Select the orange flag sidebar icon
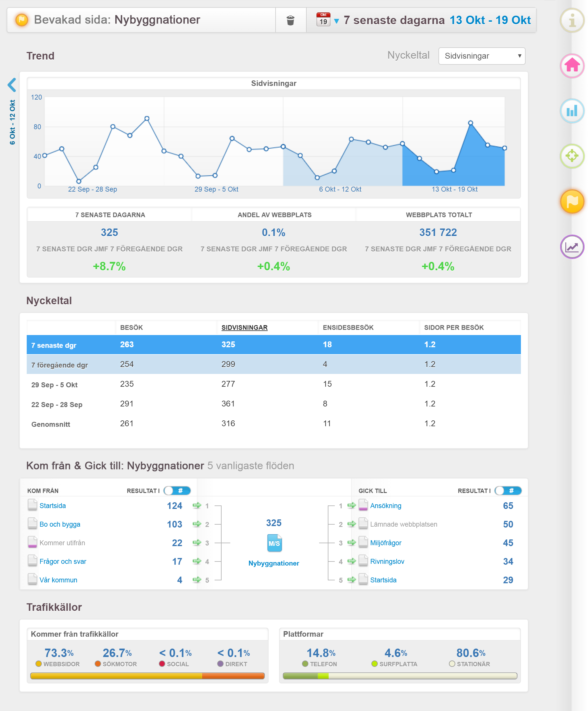Screen dimensions: 588x711 [x=572, y=201]
